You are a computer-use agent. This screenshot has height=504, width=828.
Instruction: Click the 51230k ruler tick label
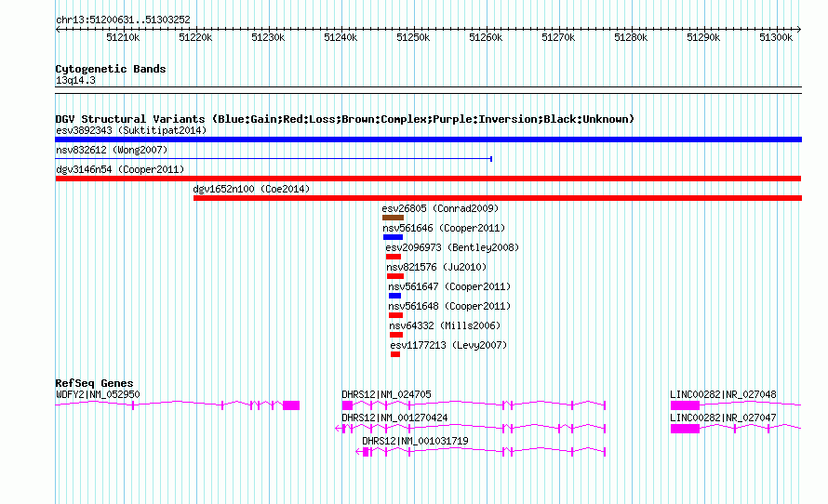268,37
